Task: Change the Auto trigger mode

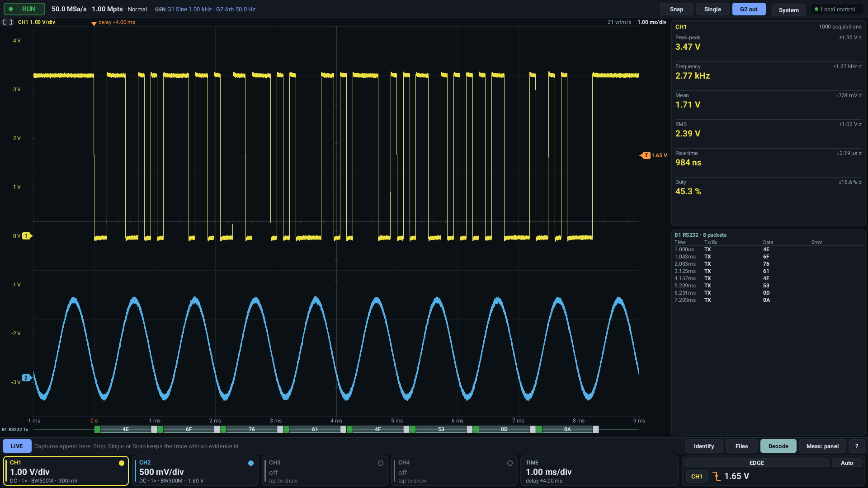Action: (x=847, y=463)
